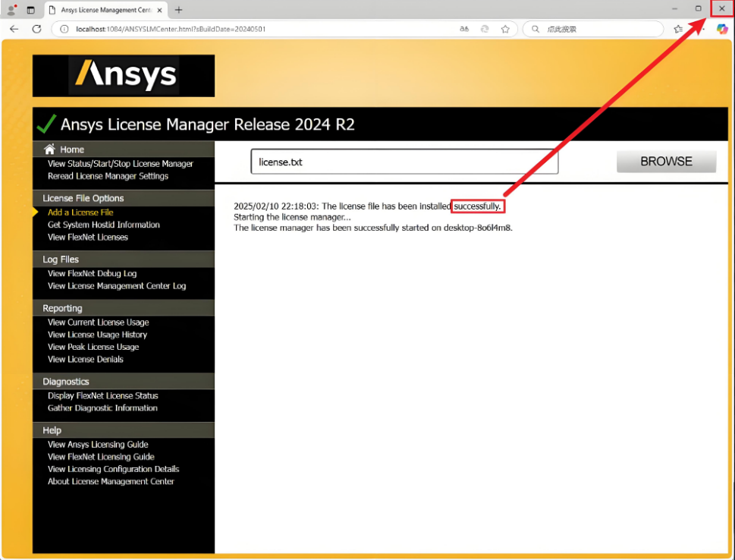Click the browser back arrow
This screenshot has height=560, width=735.
14,29
